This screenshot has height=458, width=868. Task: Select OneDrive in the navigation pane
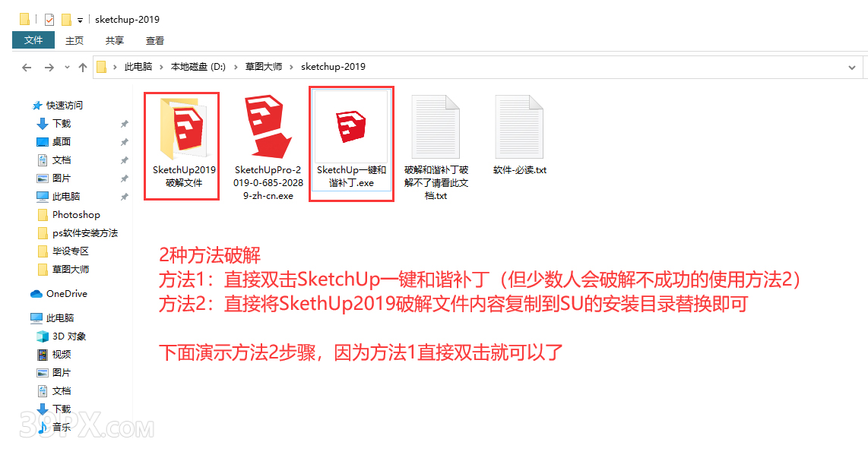tap(59, 294)
